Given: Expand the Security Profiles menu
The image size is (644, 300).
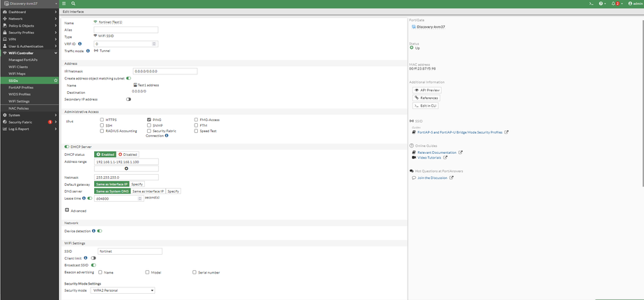Looking at the screenshot, I should point(29,33).
